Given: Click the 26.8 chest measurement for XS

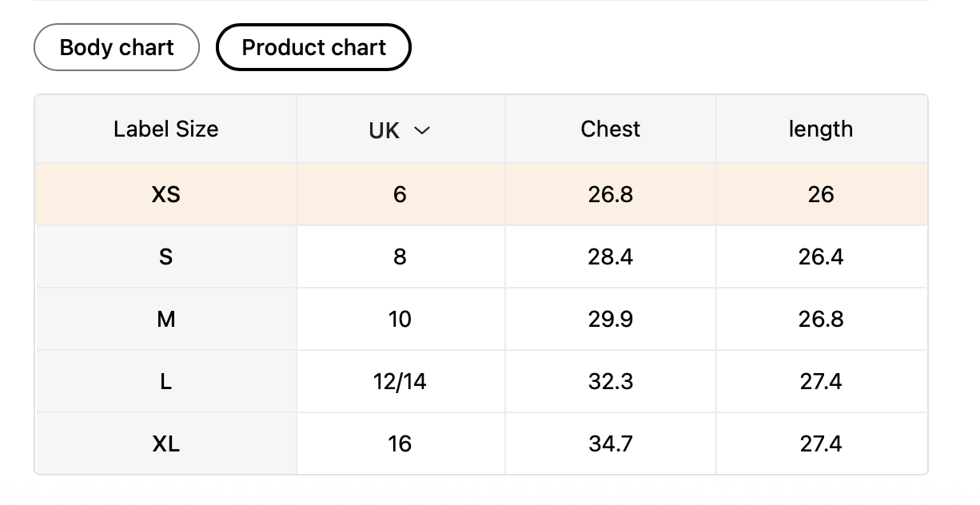Looking at the screenshot, I should [610, 194].
